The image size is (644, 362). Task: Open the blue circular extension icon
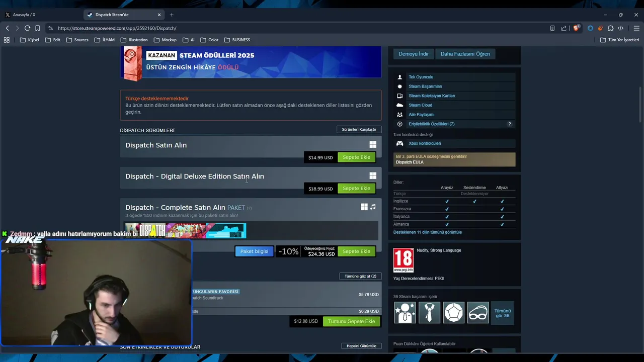tap(590, 28)
